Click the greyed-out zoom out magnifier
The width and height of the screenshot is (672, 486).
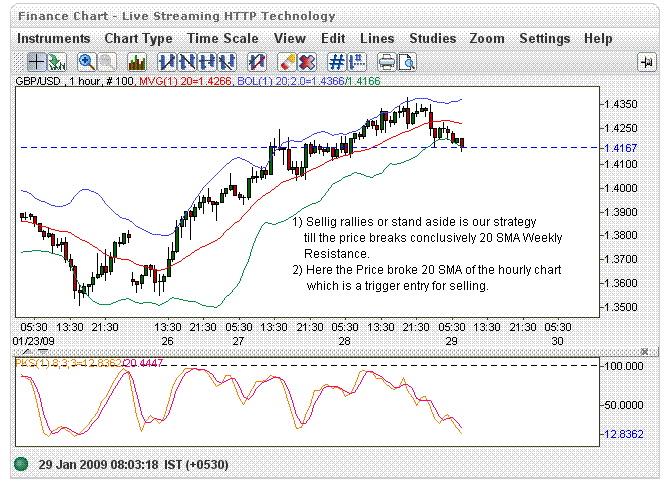(107, 62)
